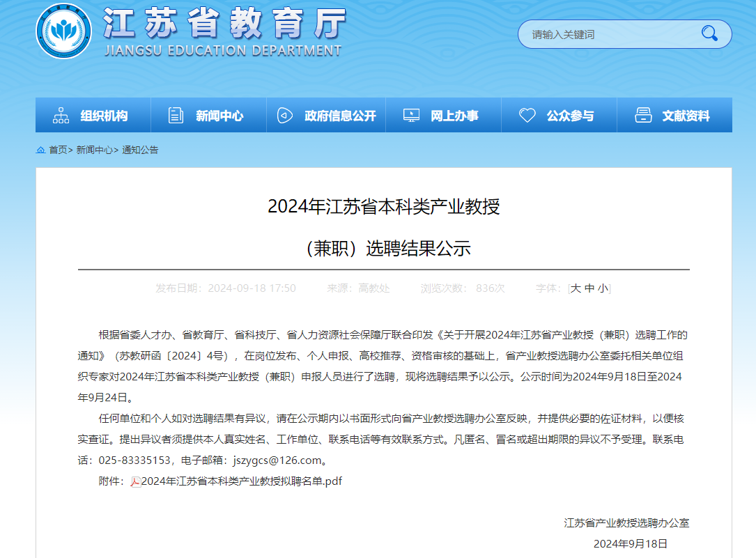Click the 网上办事 monitor icon
756x558 pixels.
[411, 116]
